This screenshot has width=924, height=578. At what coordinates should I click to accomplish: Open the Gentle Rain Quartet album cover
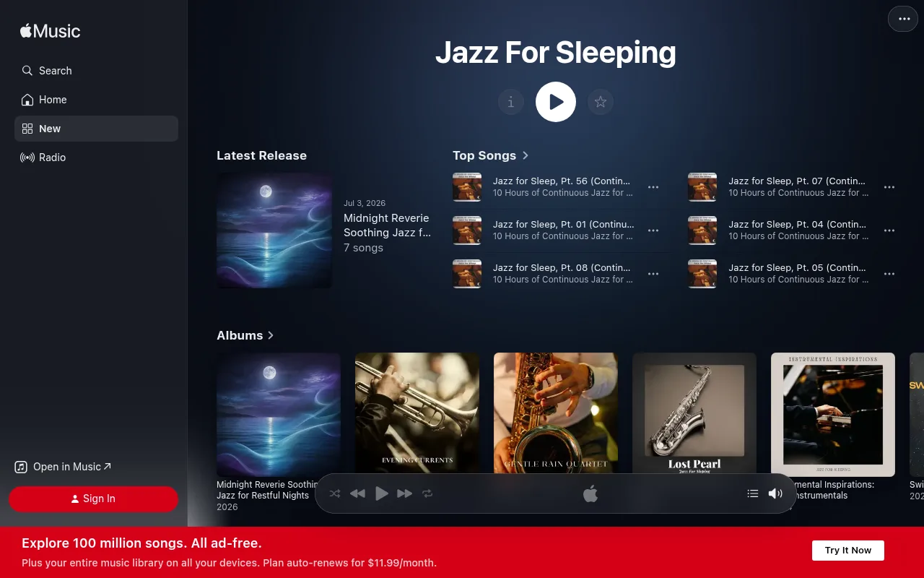pyautogui.click(x=556, y=413)
